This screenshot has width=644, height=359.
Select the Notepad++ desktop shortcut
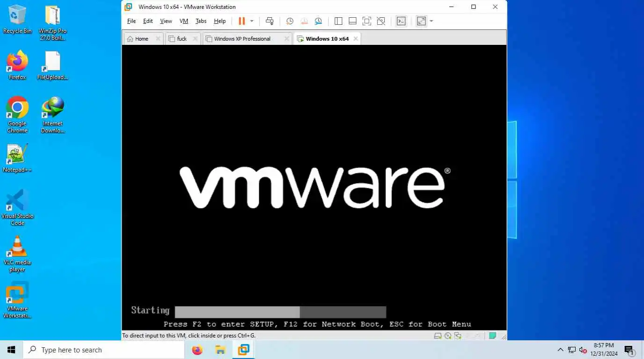17,158
